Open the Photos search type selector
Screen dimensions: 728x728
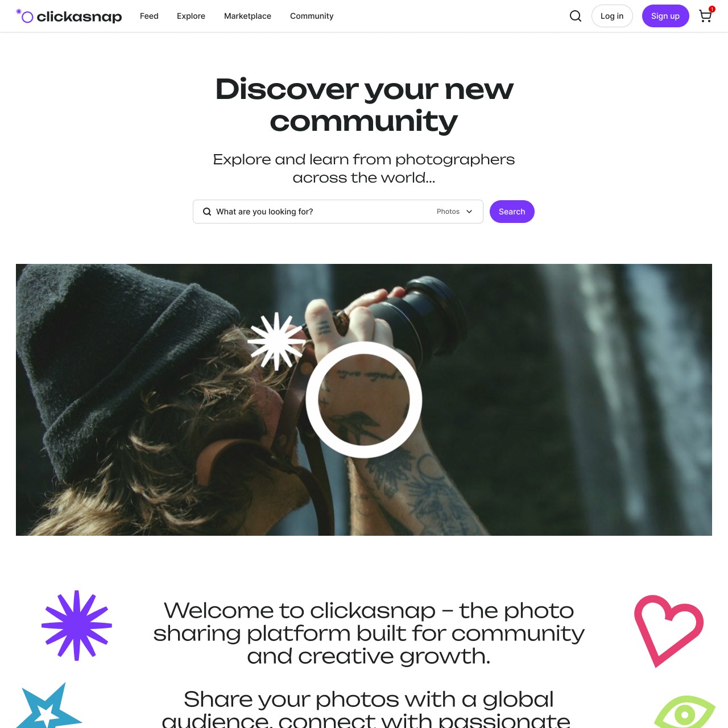pyautogui.click(x=454, y=212)
